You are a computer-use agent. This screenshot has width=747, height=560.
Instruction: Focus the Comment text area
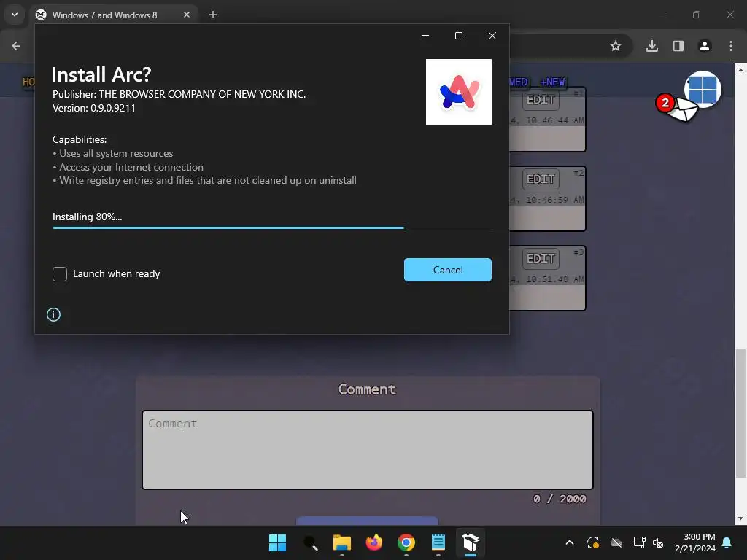tap(368, 449)
